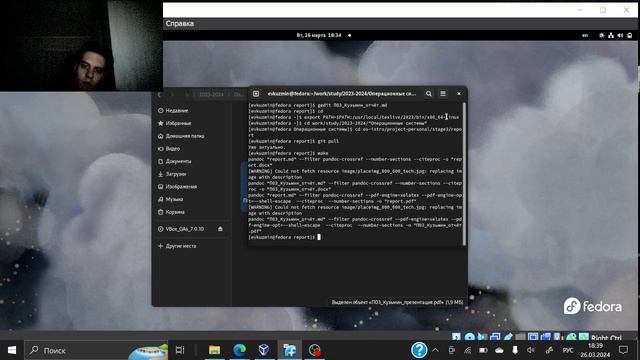The height and width of the screenshot is (360, 640).
Task: Expand the hidden tray icons chevron
Action: coord(436,350)
